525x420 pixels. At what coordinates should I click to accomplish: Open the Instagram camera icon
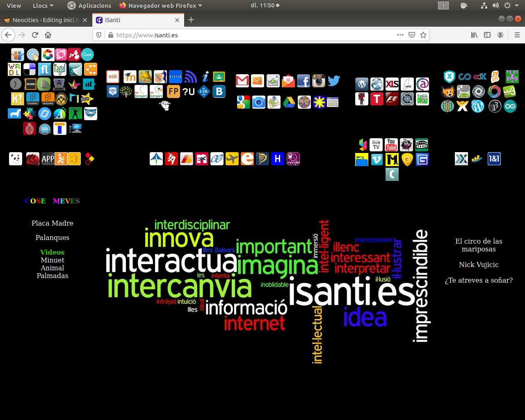[x=319, y=81]
